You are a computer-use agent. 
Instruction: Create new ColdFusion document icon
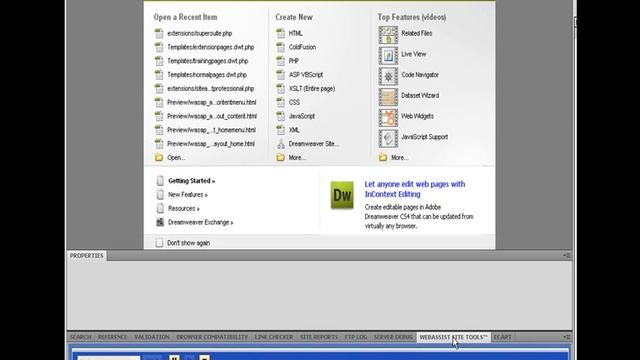pyautogui.click(x=280, y=47)
